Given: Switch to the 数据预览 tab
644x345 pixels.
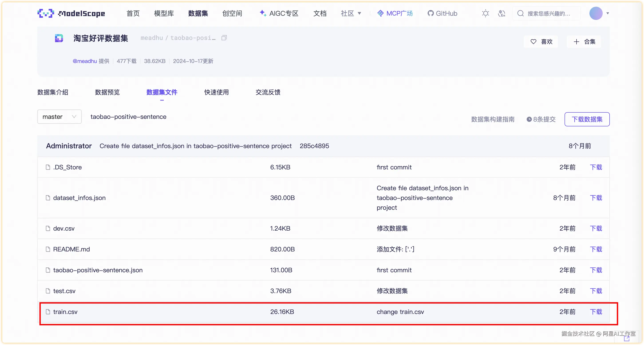Looking at the screenshot, I should (x=107, y=92).
